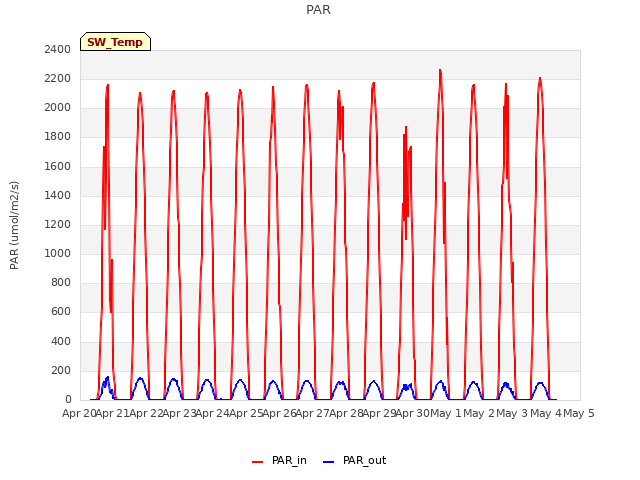This screenshot has width=640, height=480.
Task: Click the Apr 24 x-axis label
Action: click(213, 413)
